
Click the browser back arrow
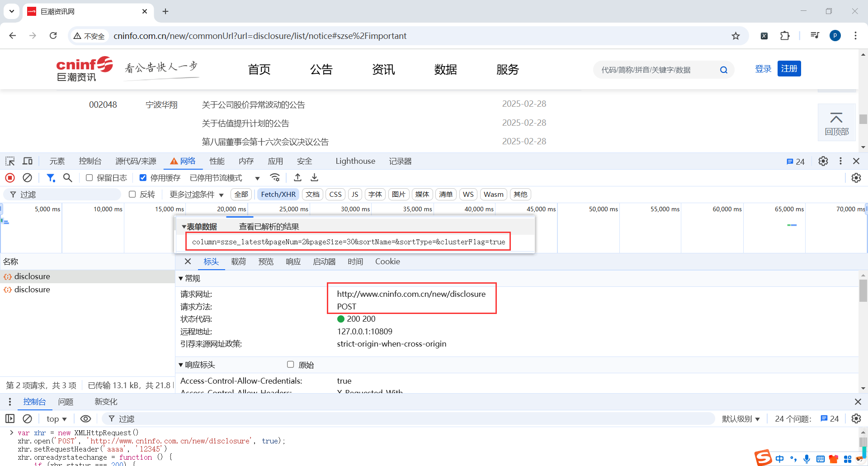13,36
